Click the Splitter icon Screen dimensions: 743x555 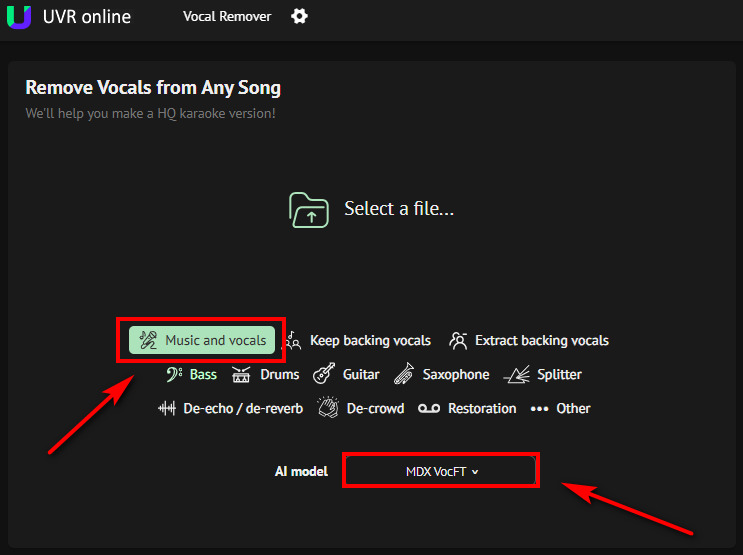(x=516, y=374)
